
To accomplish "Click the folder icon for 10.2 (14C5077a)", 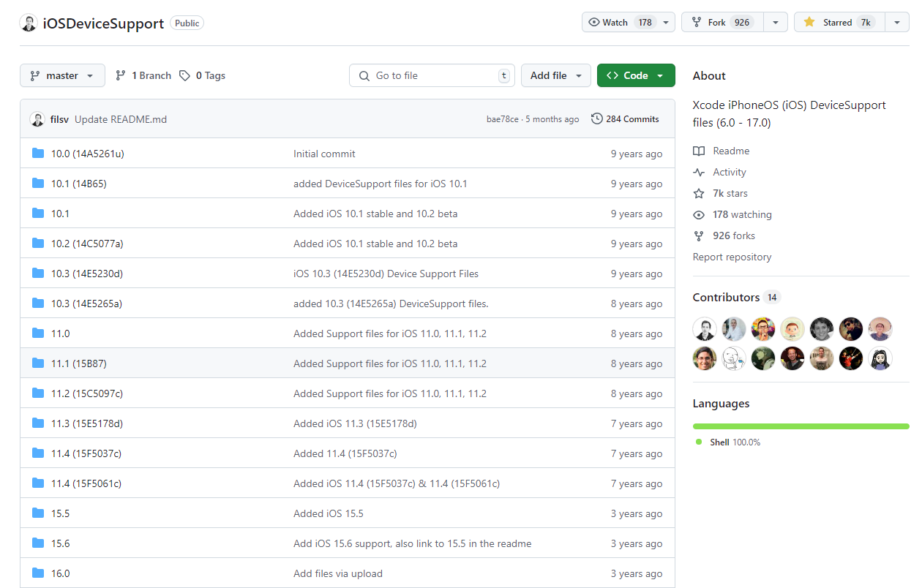I will click(38, 244).
